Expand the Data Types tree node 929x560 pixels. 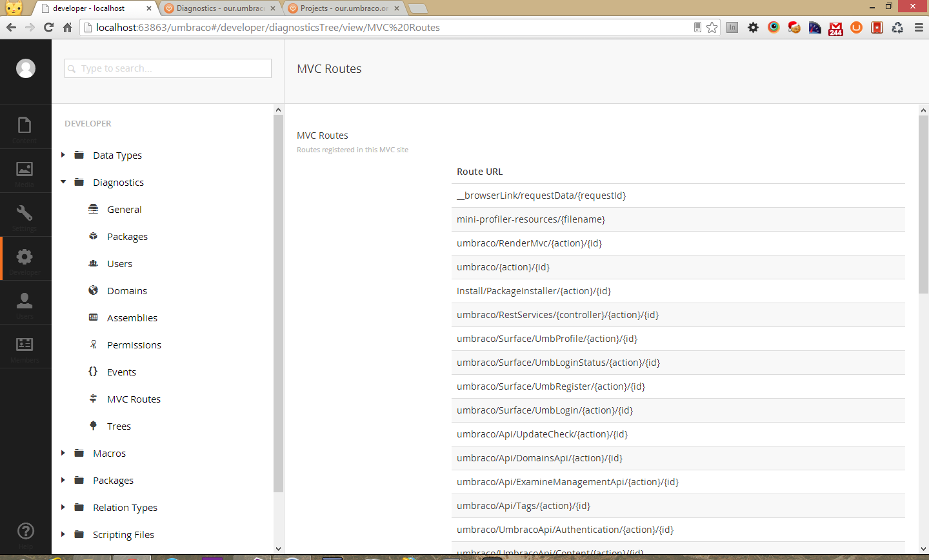click(63, 155)
